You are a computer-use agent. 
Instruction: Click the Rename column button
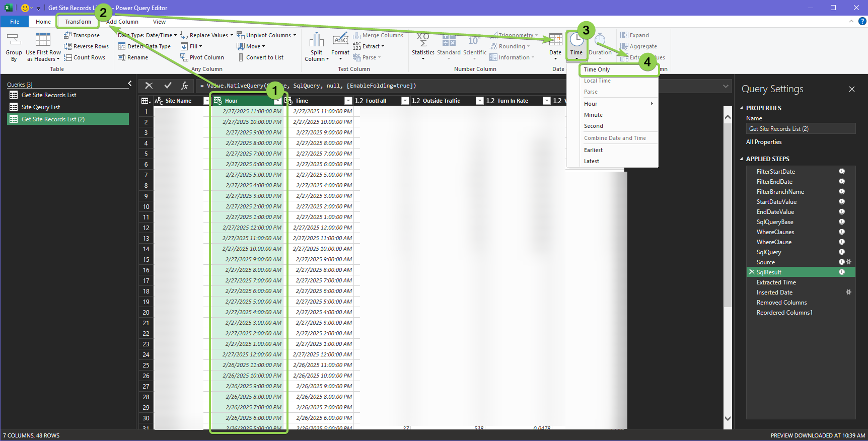pyautogui.click(x=133, y=57)
